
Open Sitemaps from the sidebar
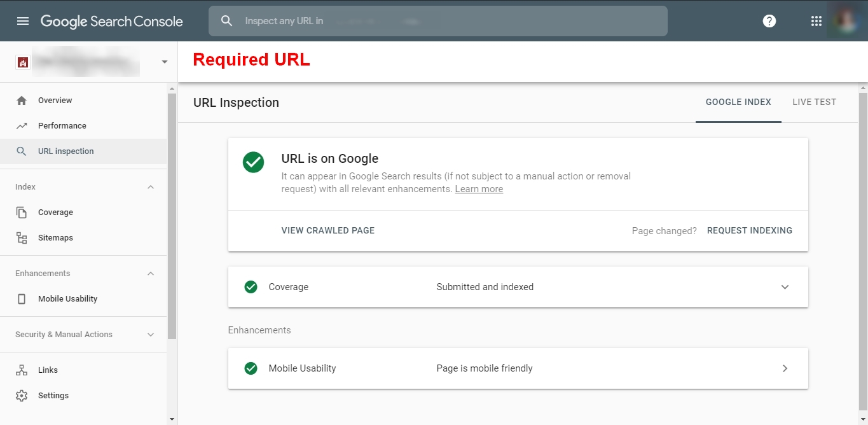[x=83, y=238]
